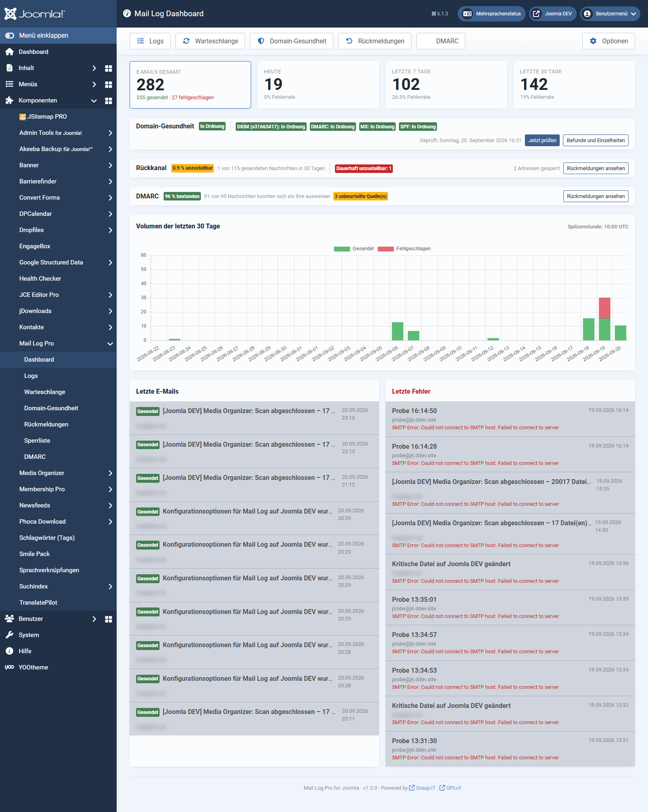Collapse the Komponenten submenu chevron
The image size is (648, 812).
point(94,100)
